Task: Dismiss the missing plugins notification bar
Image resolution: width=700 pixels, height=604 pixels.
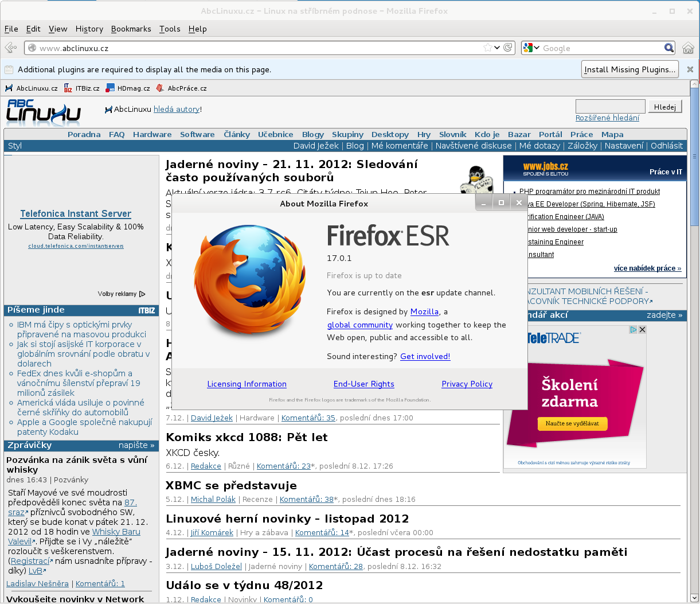Action: [x=690, y=69]
